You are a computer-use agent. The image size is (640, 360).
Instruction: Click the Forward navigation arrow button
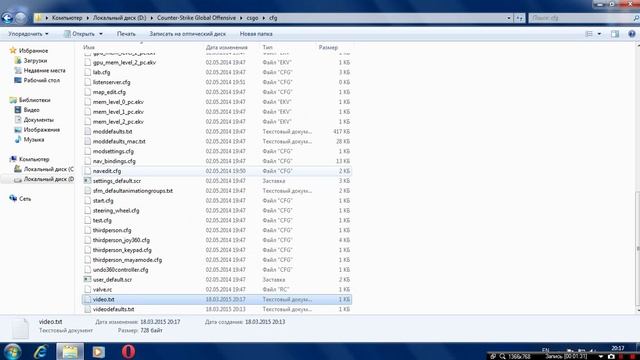(x=20, y=18)
